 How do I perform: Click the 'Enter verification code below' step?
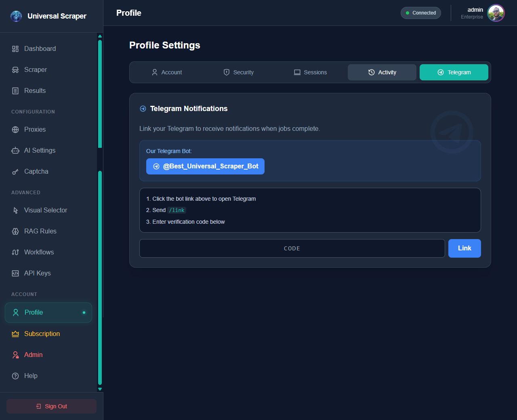tap(185, 222)
